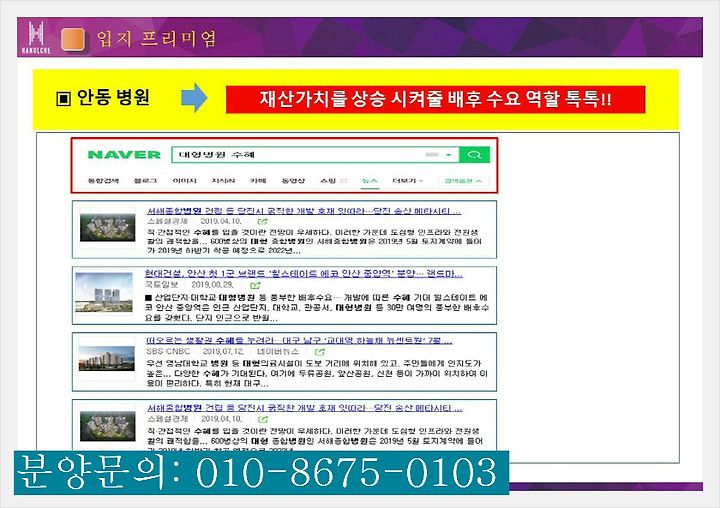Click the green Naver search magnifier button

point(474,155)
